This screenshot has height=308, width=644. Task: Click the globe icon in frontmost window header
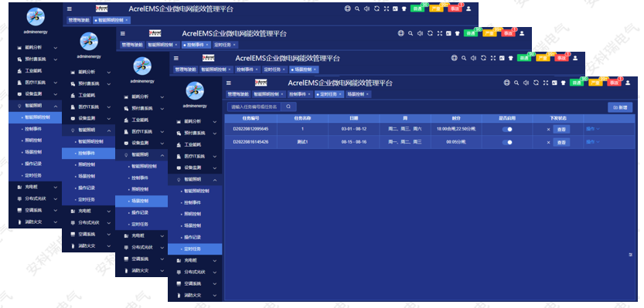[x=507, y=83]
